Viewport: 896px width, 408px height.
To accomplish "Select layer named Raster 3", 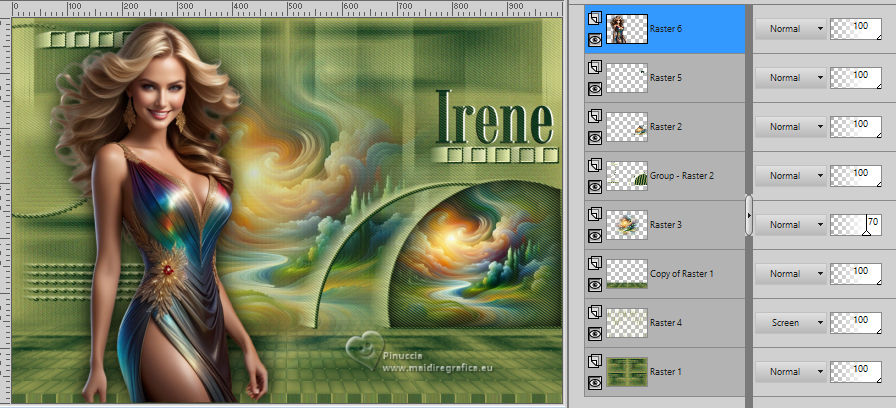I will 666,225.
